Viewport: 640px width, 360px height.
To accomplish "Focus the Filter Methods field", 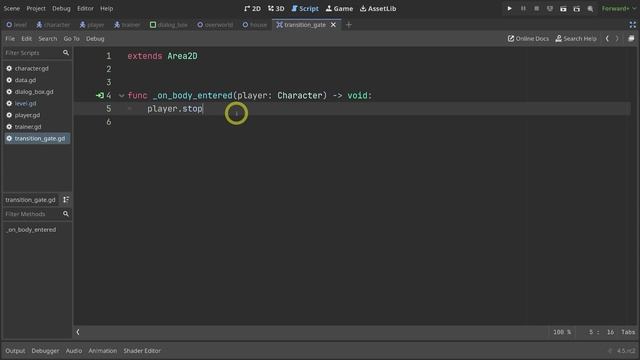I will [37, 214].
